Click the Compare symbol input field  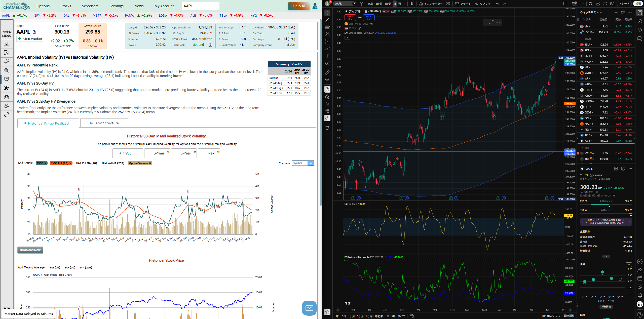tap(300, 163)
